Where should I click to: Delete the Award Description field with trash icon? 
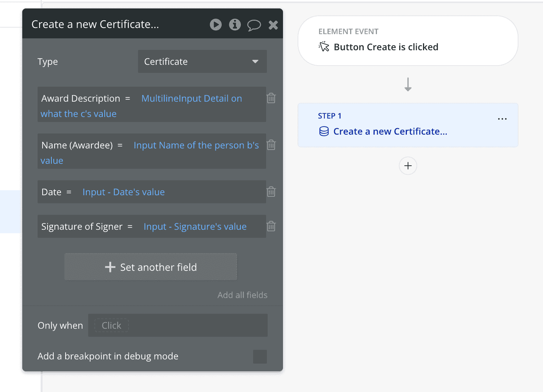tap(271, 98)
